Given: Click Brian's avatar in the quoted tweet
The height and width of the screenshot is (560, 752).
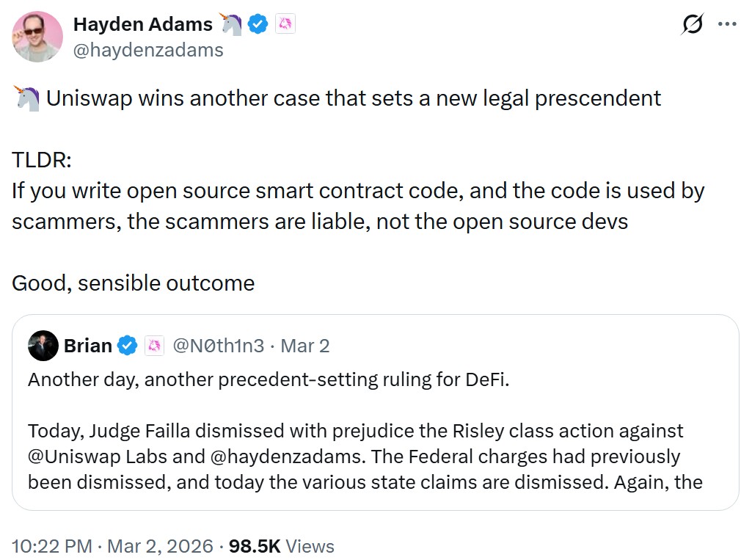Looking at the screenshot, I should (43, 345).
